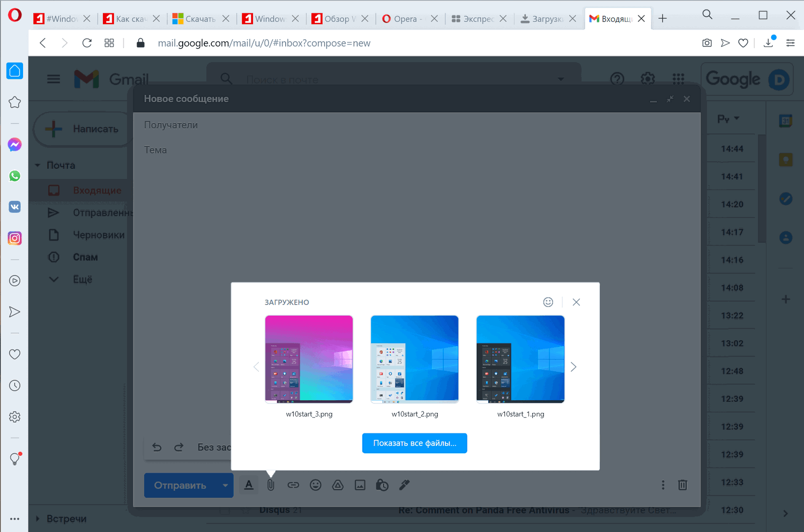This screenshot has width=804, height=532.
Task: Open the Player icon in sidebar
Action: 14,281
